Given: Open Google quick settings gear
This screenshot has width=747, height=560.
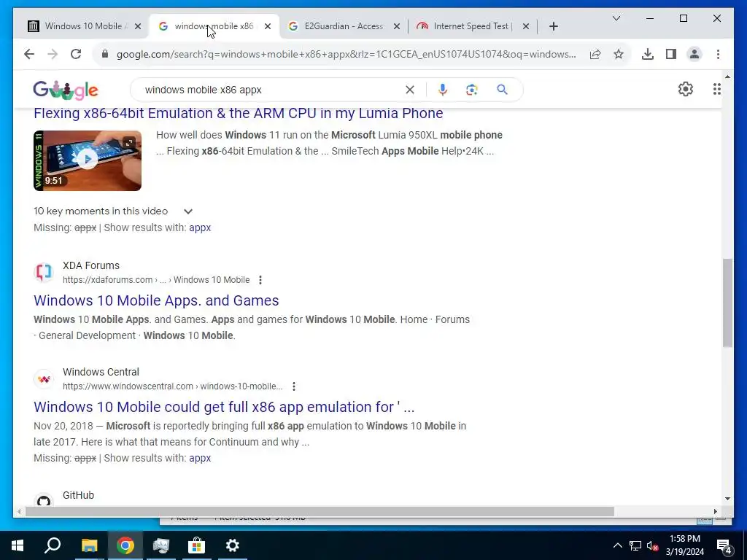Looking at the screenshot, I should click(686, 89).
